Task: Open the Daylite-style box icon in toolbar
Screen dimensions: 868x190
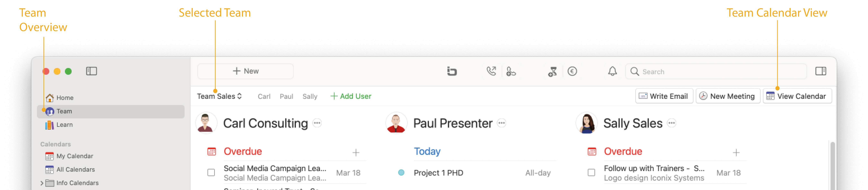Action: (x=452, y=71)
